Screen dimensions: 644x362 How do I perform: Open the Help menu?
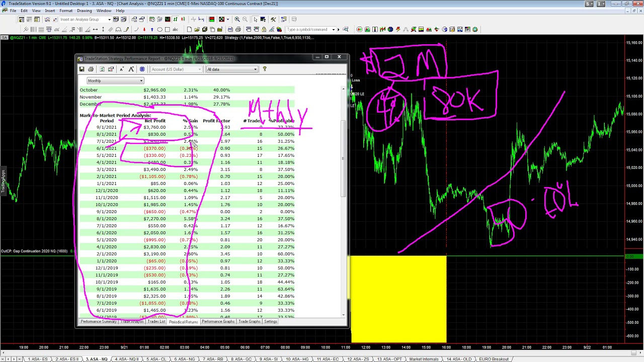coord(120,11)
